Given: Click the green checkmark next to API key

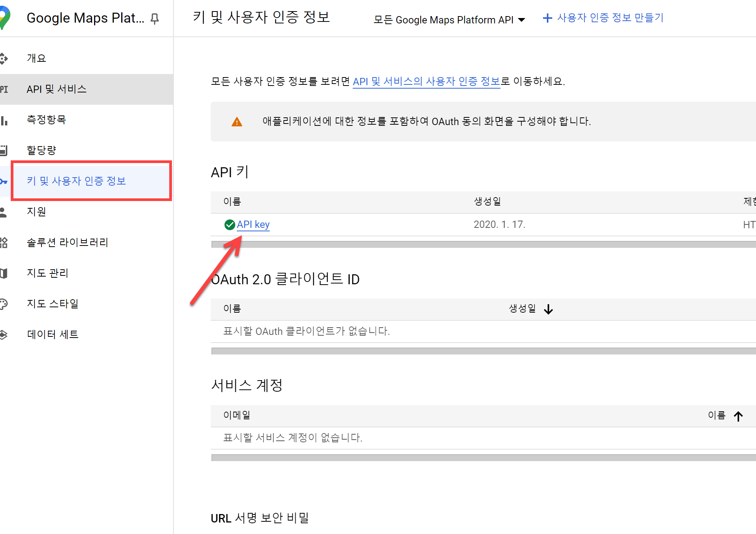Looking at the screenshot, I should coord(229,225).
